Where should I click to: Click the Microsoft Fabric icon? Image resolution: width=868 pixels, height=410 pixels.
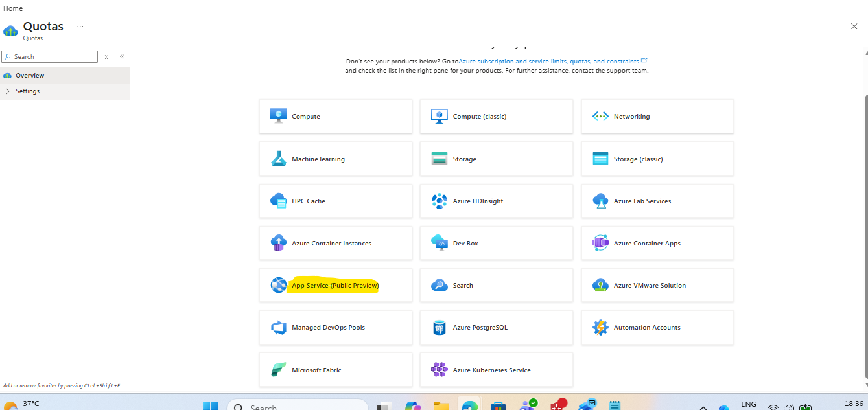point(278,370)
